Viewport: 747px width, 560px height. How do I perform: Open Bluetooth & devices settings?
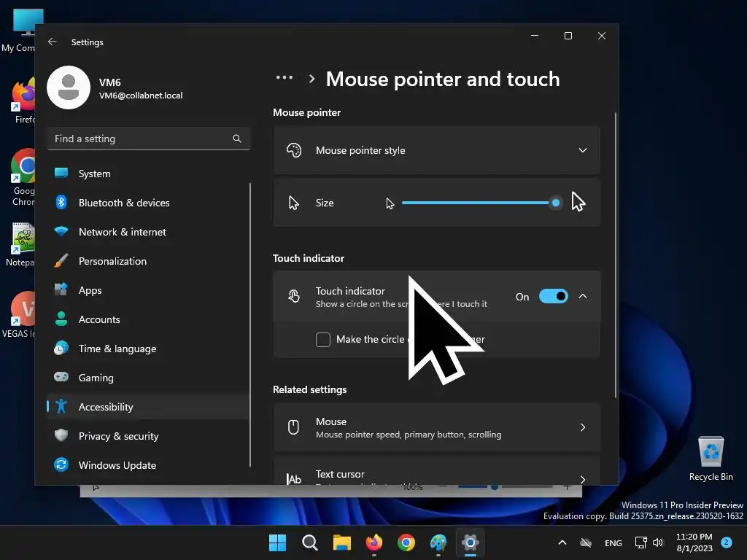[149, 203]
